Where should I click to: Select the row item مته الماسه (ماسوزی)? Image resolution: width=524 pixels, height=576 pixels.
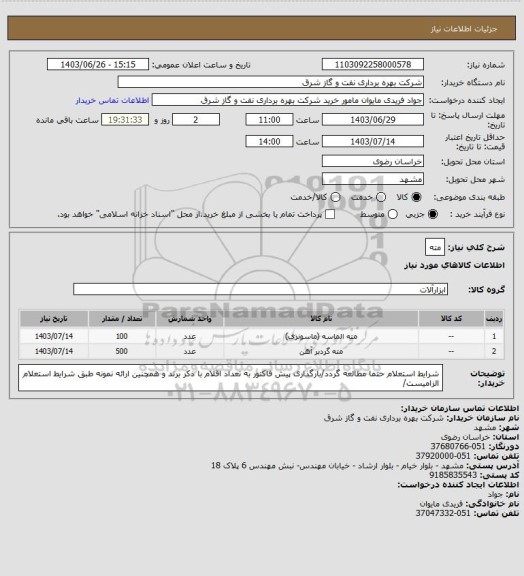coord(321,336)
